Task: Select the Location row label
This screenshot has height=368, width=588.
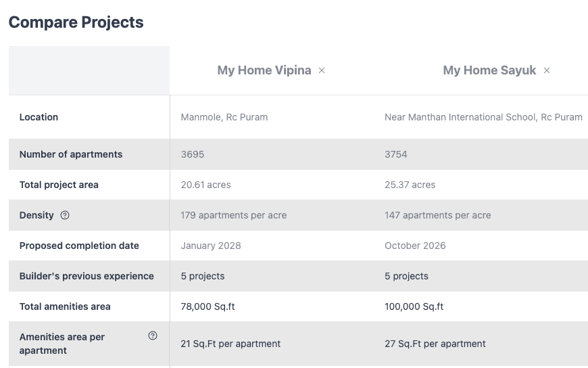Action: [39, 117]
